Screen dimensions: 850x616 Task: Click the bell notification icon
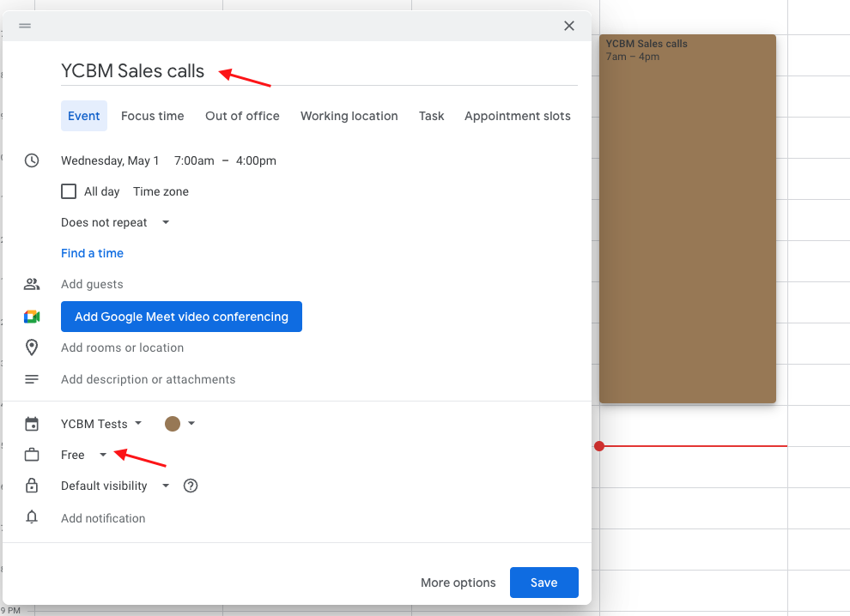coord(32,516)
